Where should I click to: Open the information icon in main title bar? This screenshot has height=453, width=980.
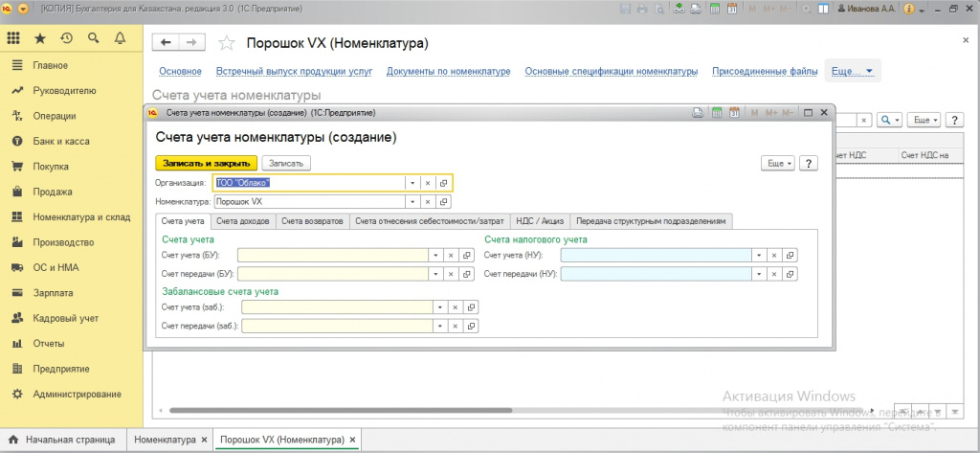pyautogui.click(x=909, y=9)
